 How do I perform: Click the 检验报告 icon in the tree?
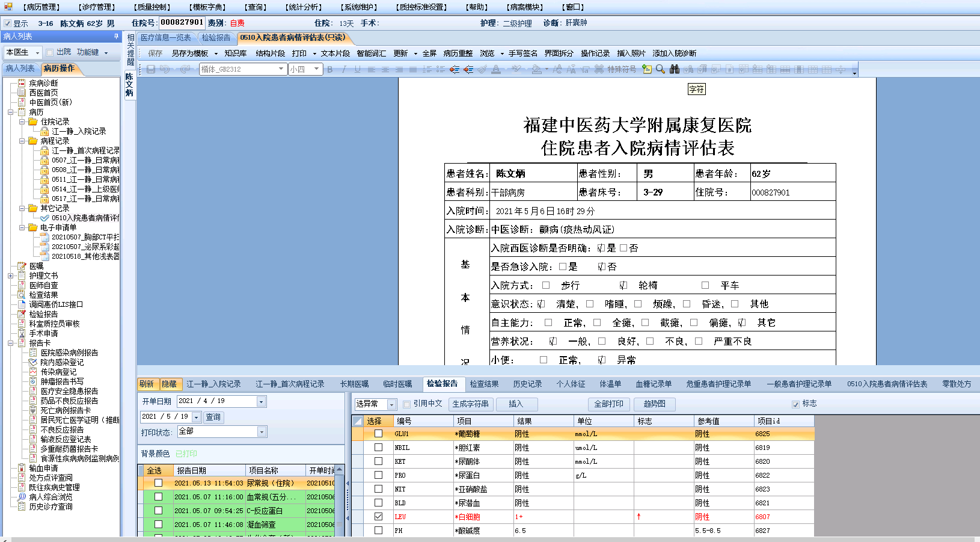click(22, 314)
